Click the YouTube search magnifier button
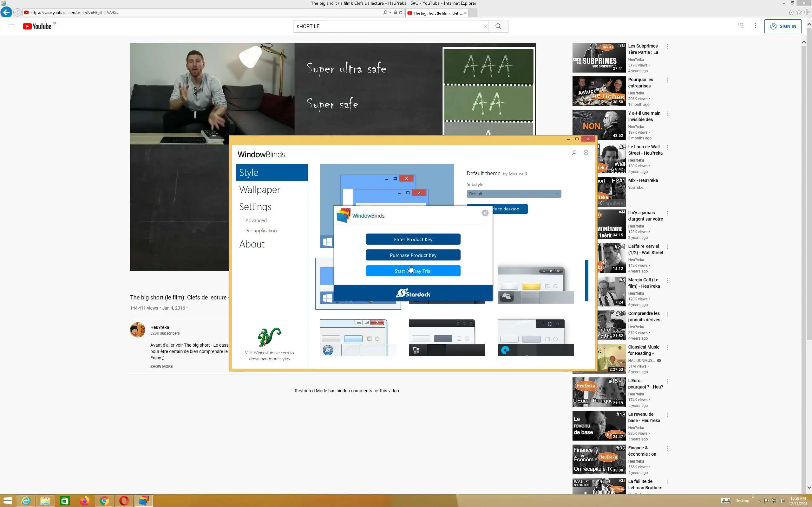812x507 pixels. tap(498, 26)
